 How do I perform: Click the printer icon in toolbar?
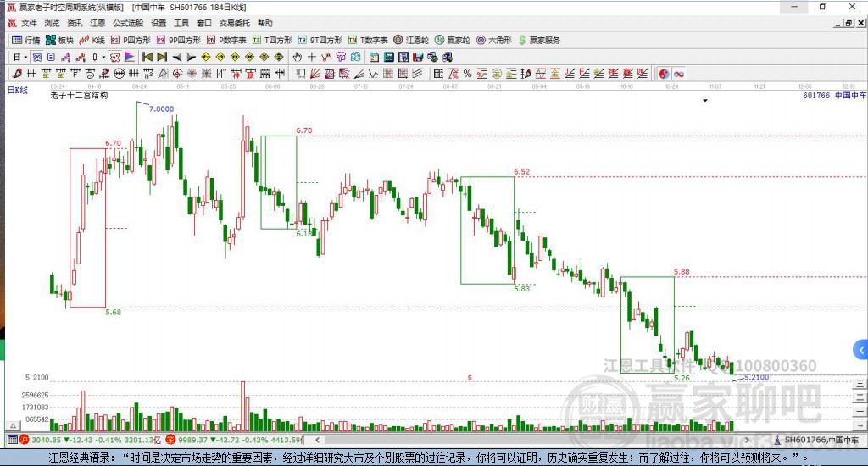(447, 57)
